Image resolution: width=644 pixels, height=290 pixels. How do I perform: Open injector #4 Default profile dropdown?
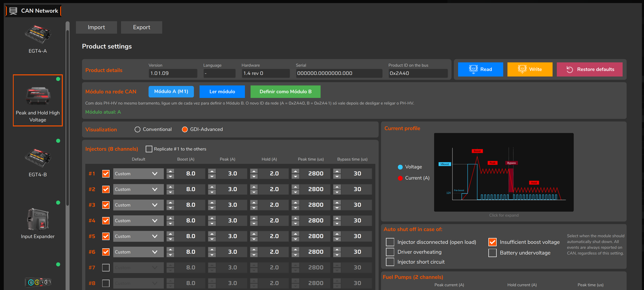click(x=138, y=221)
